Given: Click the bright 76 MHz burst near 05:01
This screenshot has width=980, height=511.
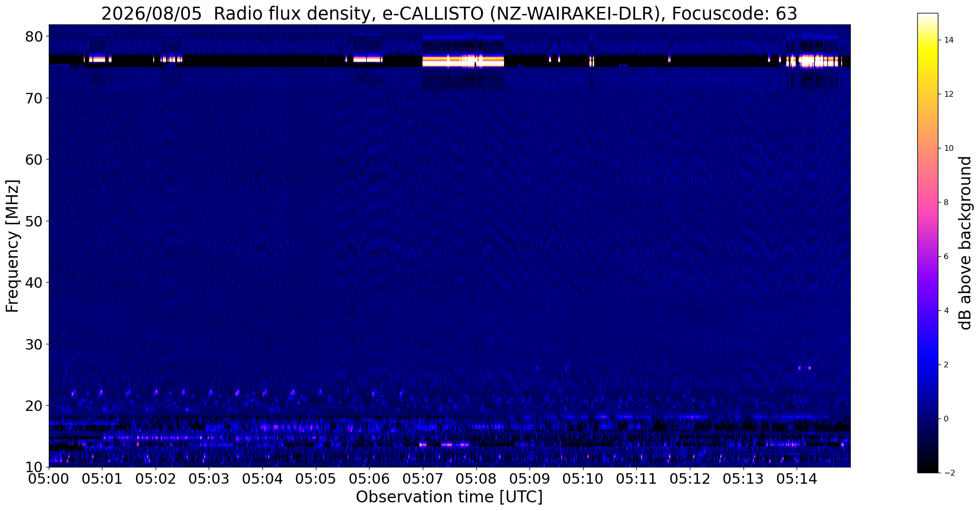Looking at the screenshot, I should [98, 59].
